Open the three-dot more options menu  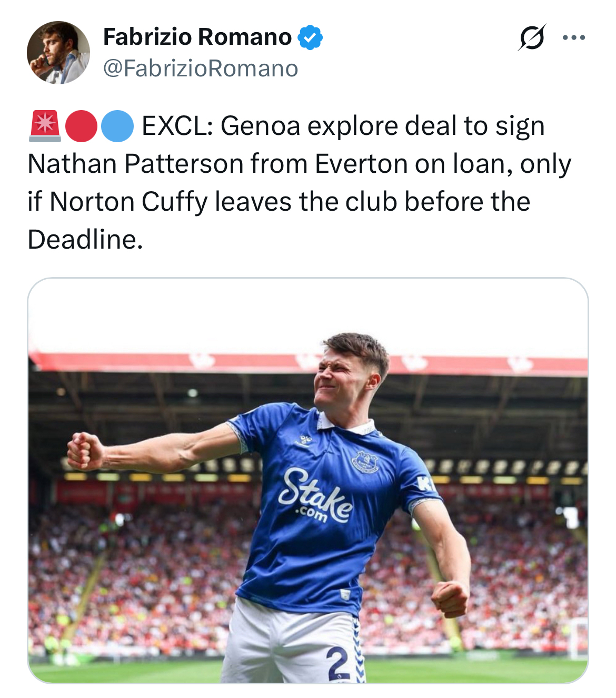573,38
